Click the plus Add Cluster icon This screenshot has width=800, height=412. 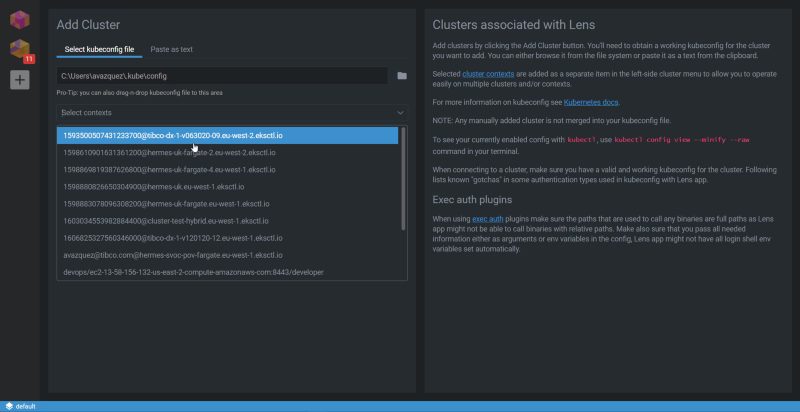(19, 80)
